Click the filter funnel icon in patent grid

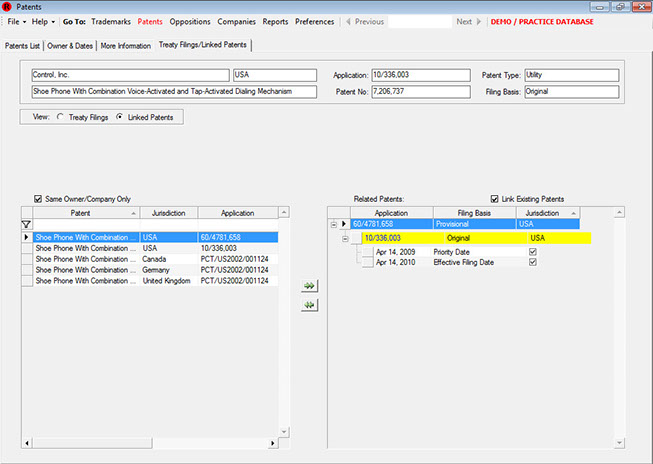click(x=27, y=225)
